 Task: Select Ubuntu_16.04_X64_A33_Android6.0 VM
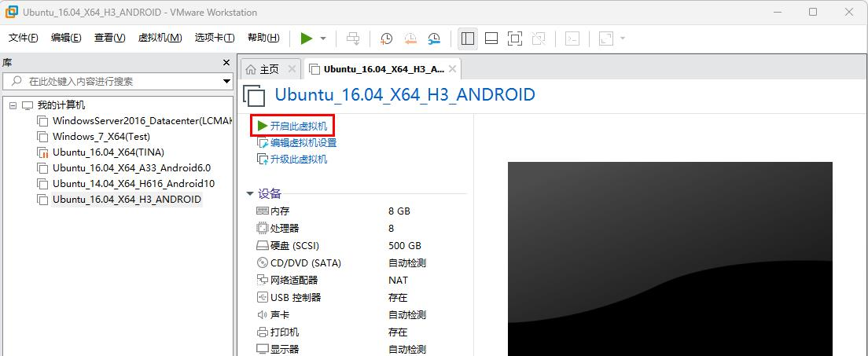click(132, 167)
